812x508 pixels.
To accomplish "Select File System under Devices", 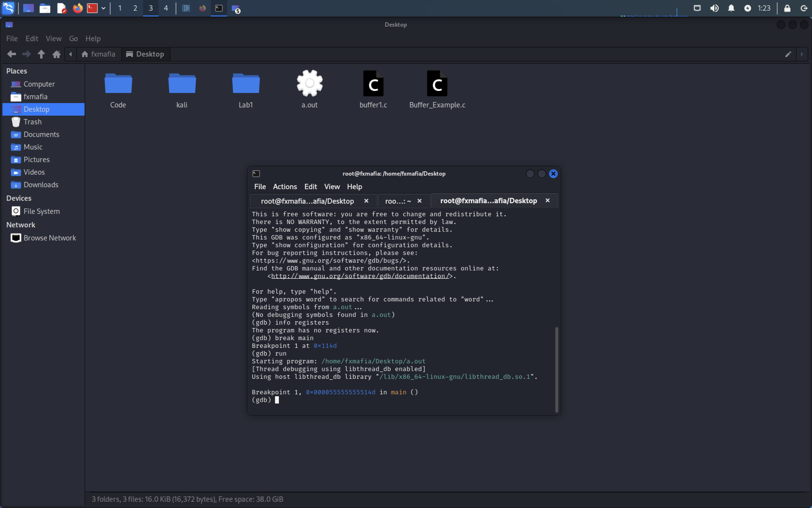I will 43,211.
